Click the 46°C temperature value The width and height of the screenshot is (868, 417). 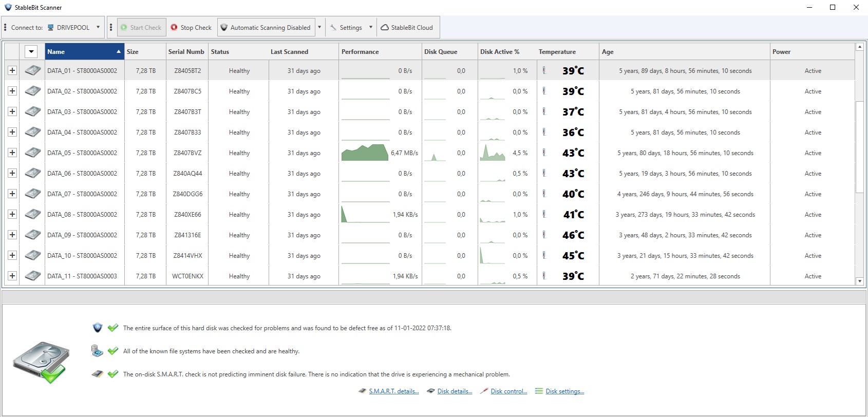[x=573, y=235]
